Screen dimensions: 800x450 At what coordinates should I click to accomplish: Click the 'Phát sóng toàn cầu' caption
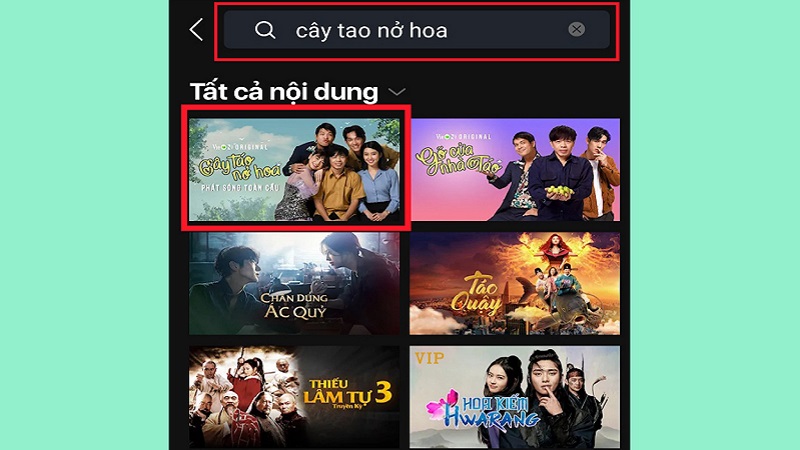(x=240, y=188)
